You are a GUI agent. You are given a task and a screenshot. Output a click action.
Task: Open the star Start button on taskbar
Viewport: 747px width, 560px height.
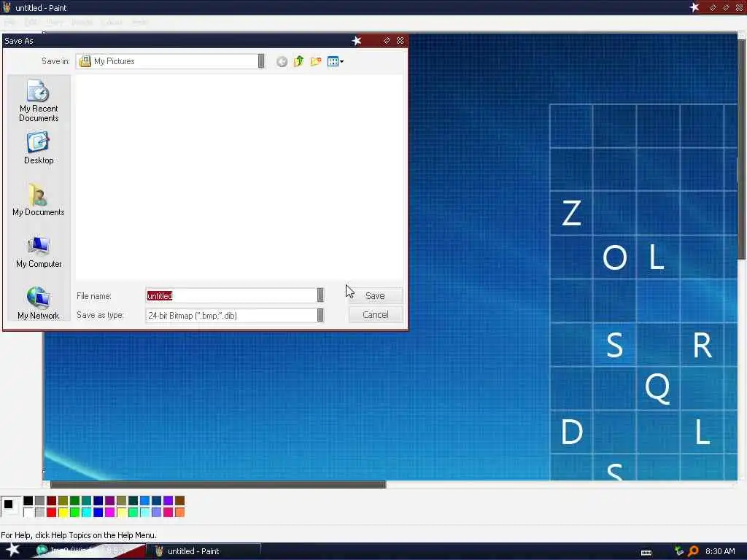coord(12,551)
